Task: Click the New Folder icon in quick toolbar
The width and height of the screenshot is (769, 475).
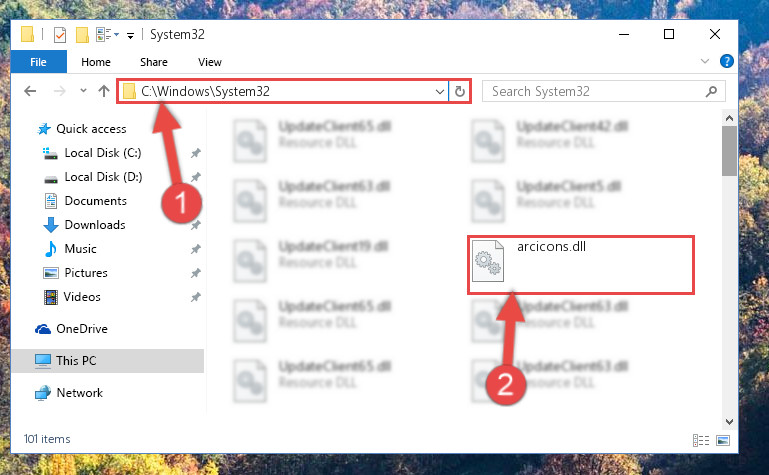Action: pyautogui.click(x=82, y=35)
